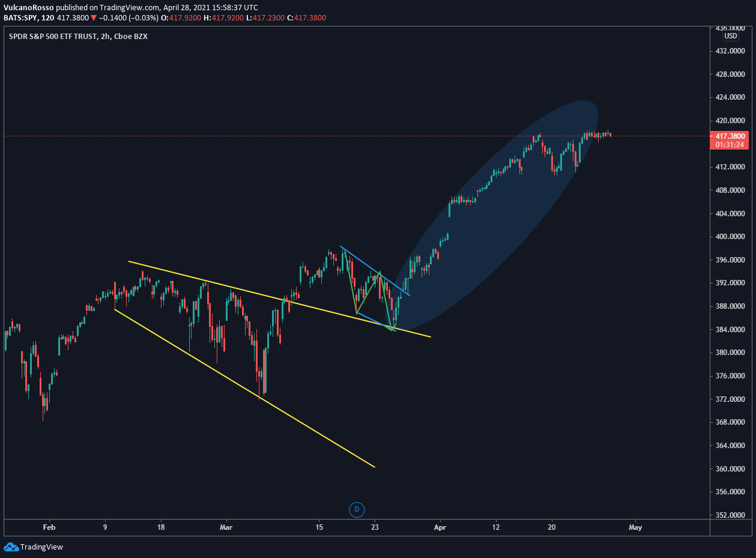Click the 352.0000 price axis label
Viewport: 756px width, 558px height.
click(731, 515)
